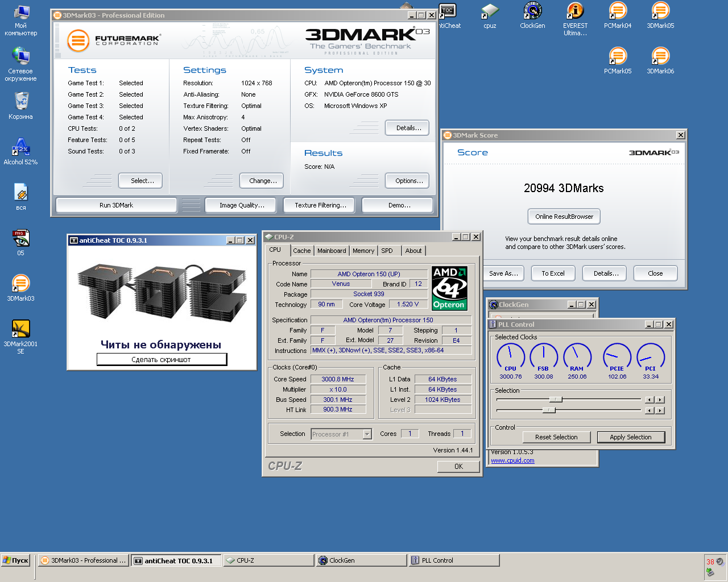Click Reset Selection in PLL Control
728x582 pixels.
556,437
